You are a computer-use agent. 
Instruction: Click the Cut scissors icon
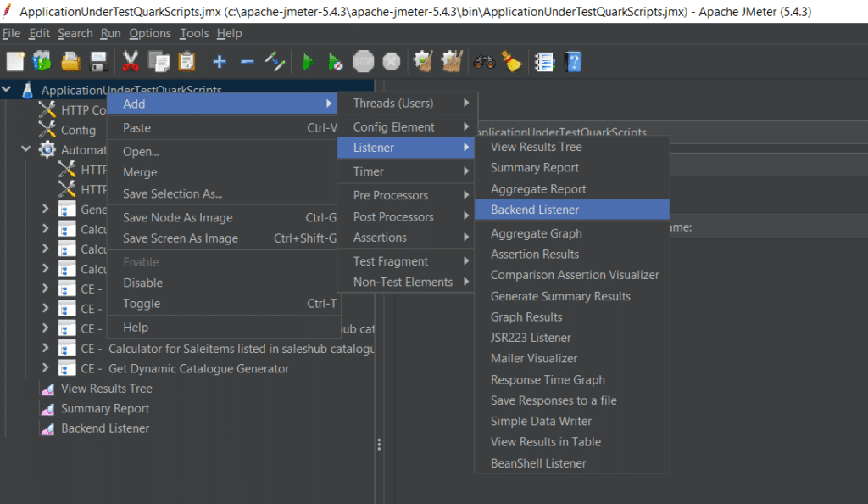click(x=130, y=61)
